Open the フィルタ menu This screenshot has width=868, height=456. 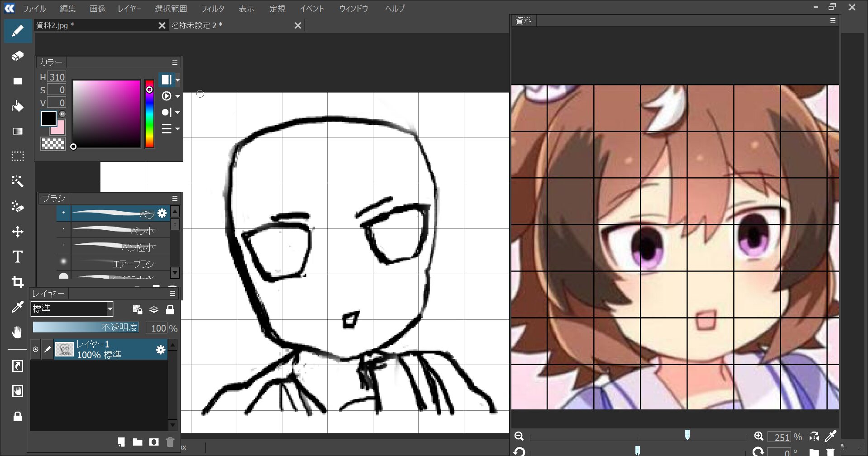pos(213,9)
